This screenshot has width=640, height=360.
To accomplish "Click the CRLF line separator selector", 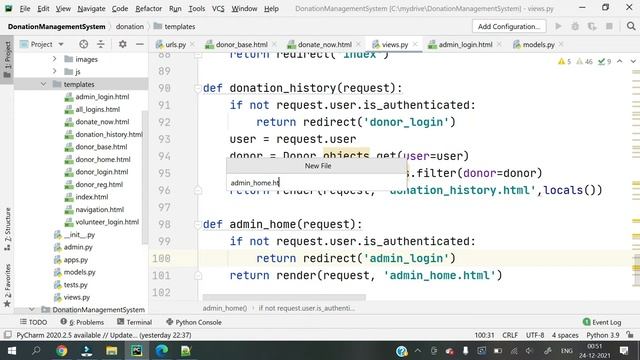I will pos(510,335).
